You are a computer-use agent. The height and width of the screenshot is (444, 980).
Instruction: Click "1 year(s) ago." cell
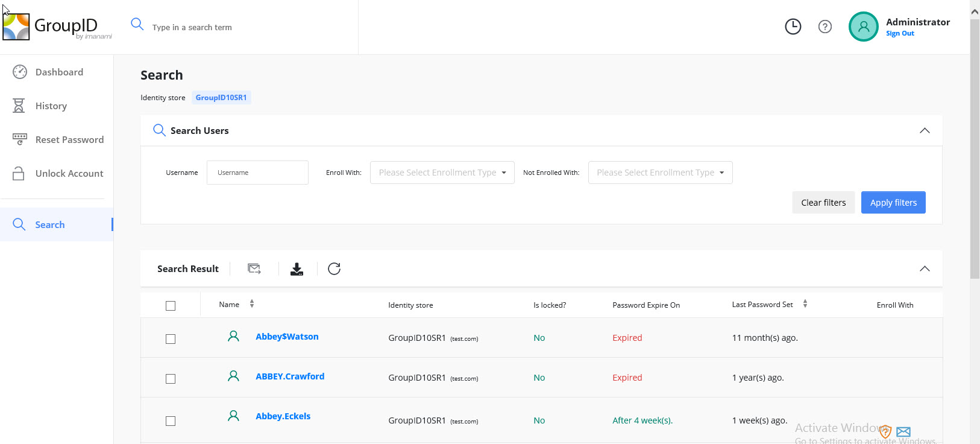click(x=758, y=378)
